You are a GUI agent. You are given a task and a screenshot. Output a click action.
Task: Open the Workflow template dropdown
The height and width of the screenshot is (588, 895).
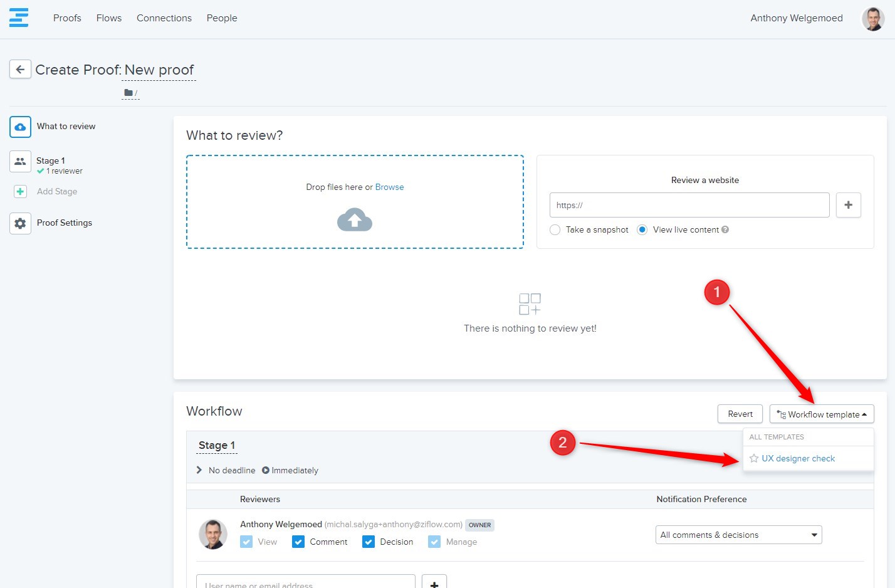[821, 414]
